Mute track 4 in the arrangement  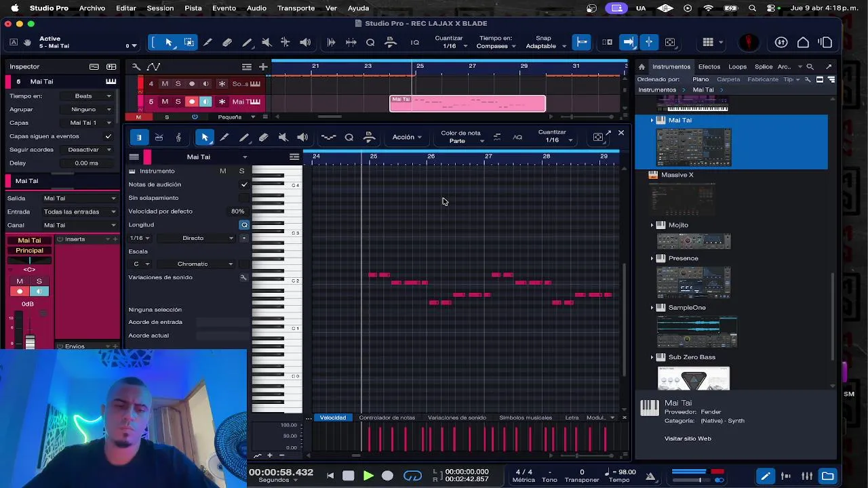[165, 84]
